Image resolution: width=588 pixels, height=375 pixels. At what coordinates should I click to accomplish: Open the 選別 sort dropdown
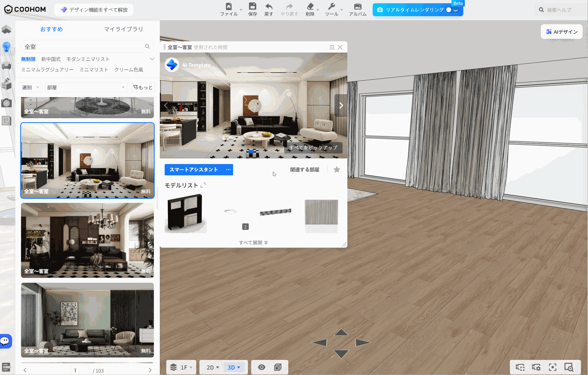point(31,87)
